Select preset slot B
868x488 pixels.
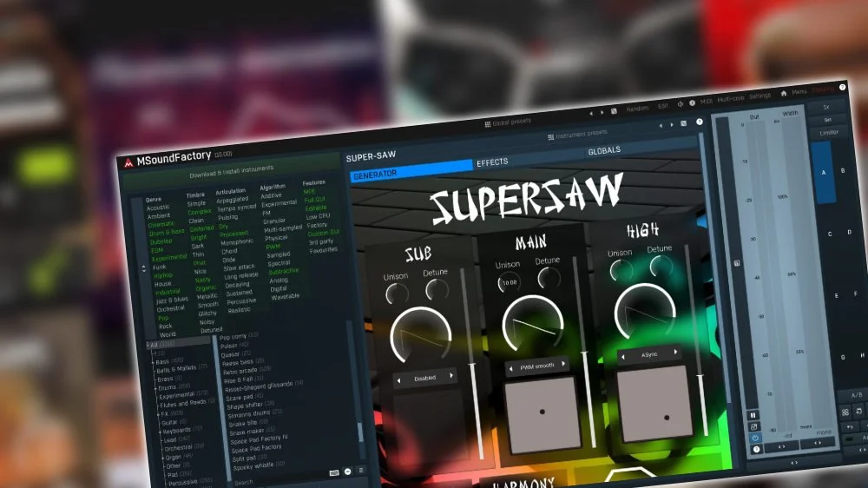[x=843, y=170]
